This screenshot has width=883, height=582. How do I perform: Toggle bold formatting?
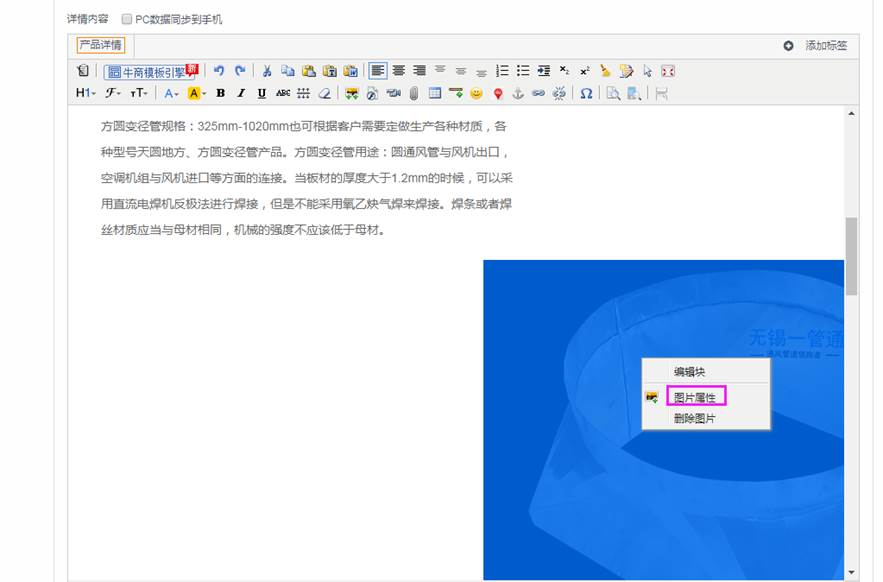221,93
